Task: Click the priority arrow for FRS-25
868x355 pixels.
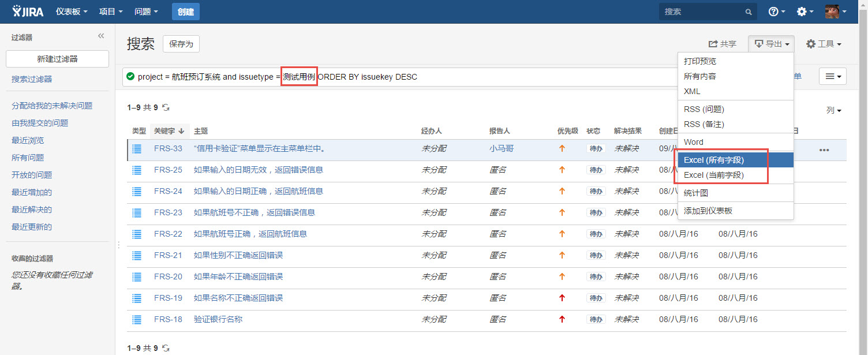Action: (562, 170)
